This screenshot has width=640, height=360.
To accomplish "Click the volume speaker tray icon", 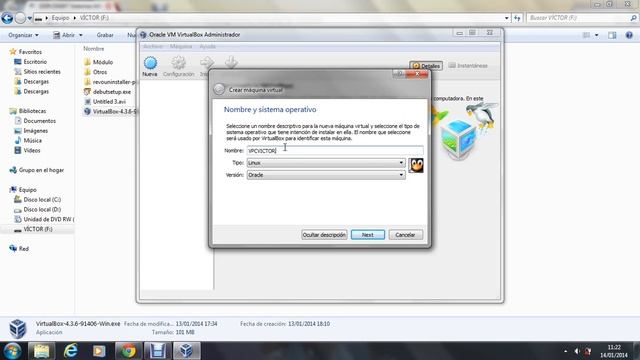I will click(577, 351).
